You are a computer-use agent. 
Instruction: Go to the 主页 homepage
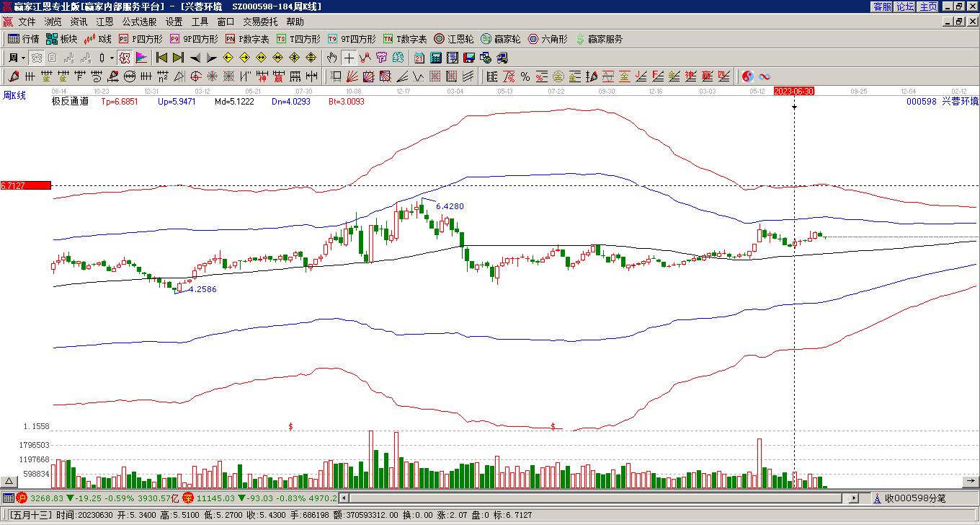(928, 6)
